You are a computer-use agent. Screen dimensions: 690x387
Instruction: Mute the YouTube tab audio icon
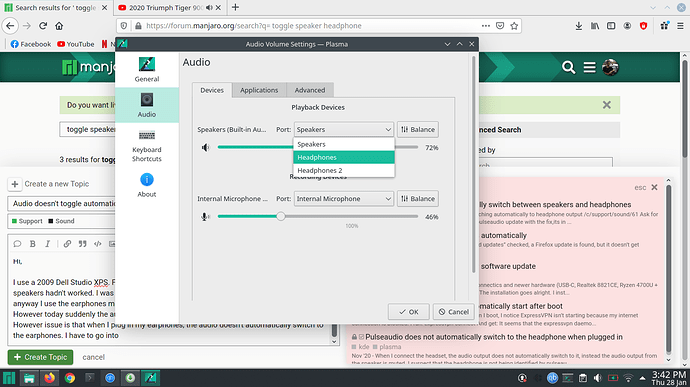[x=209, y=7]
